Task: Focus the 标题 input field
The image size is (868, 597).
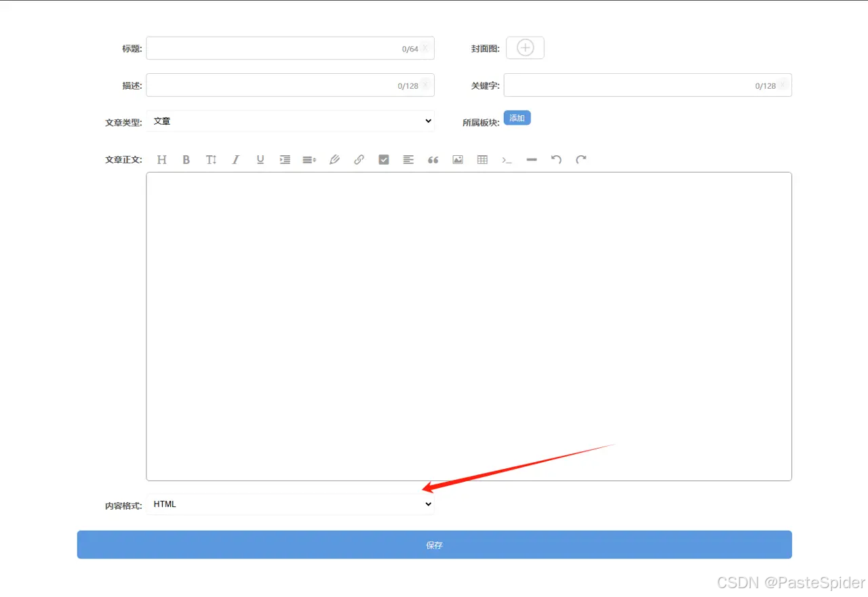Action: pyautogui.click(x=290, y=48)
